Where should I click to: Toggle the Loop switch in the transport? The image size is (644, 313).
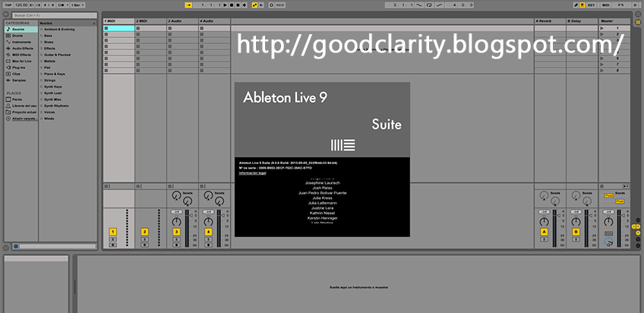tap(430, 5)
